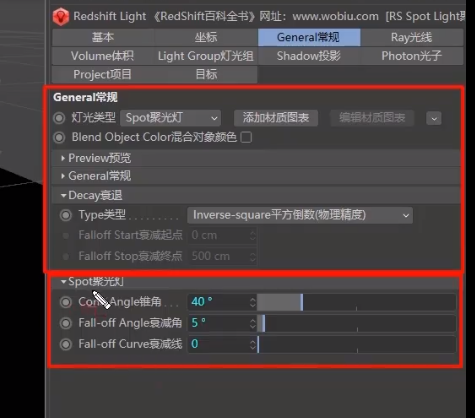Collapse the Spot聚光灯 section
Image resolution: width=475 pixels, height=418 pixels.
pyautogui.click(x=257, y=282)
